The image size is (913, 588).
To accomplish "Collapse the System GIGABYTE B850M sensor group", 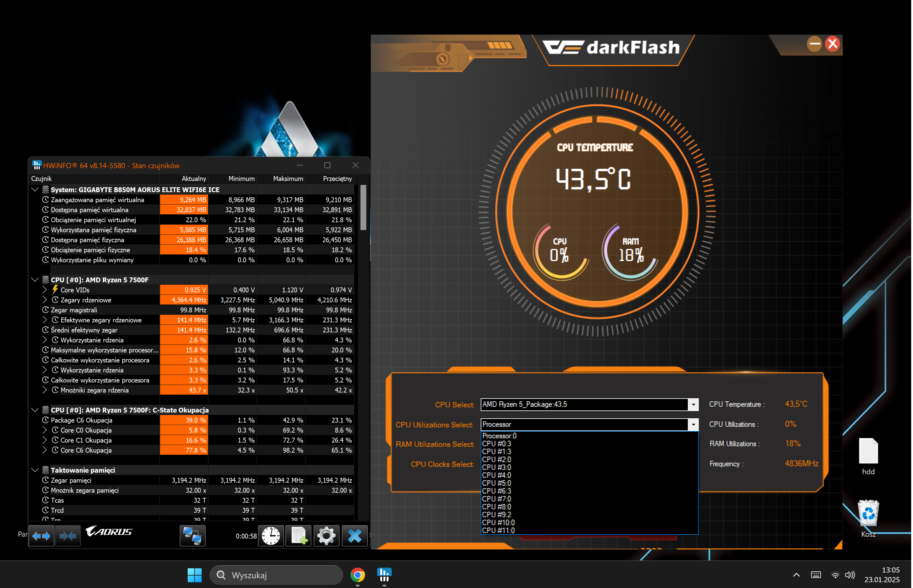I will (35, 190).
